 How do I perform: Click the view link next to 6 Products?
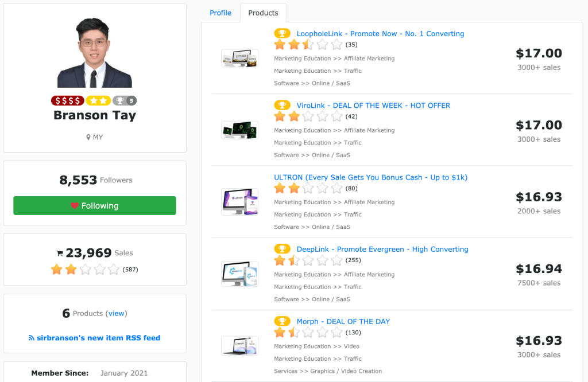pos(117,313)
